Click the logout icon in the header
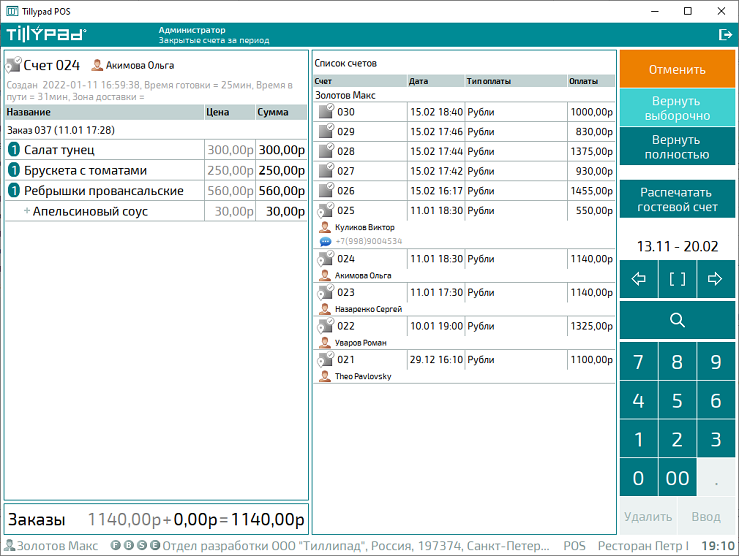739x556 pixels. pyautogui.click(x=725, y=35)
